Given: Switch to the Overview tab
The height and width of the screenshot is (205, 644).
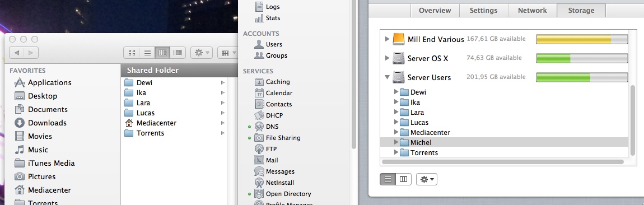Looking at the screenshot, I should (x=435, y=10).
